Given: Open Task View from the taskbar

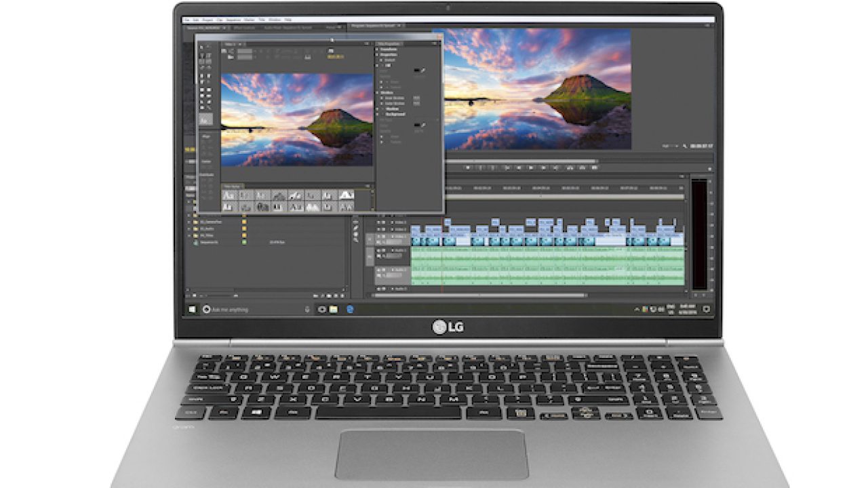Looking at the screenshot, I should coord(322,310).
